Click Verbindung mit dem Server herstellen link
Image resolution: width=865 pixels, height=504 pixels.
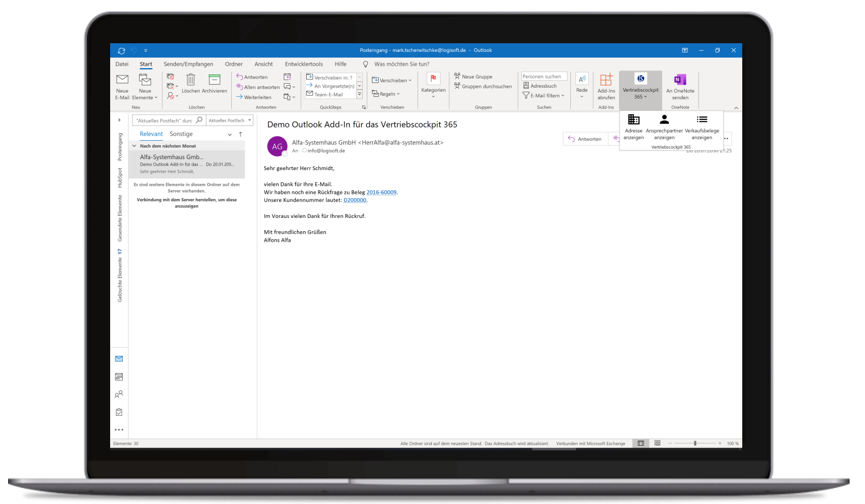tap(187, 203)
